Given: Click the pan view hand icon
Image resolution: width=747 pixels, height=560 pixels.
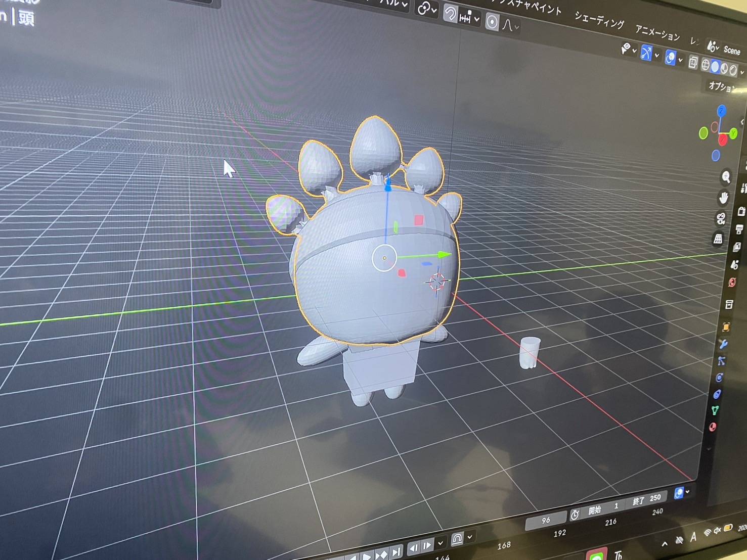Looking at the screenshot, I should point(724,198).
